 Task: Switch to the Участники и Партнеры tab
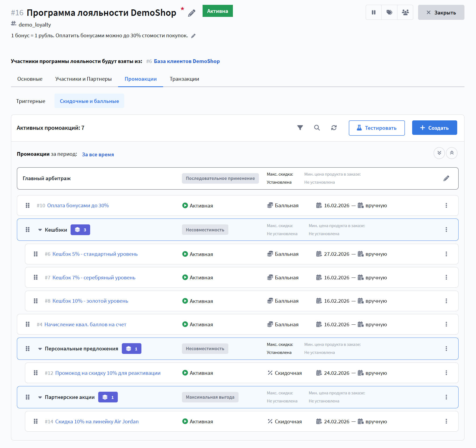[x=83, y=79]
